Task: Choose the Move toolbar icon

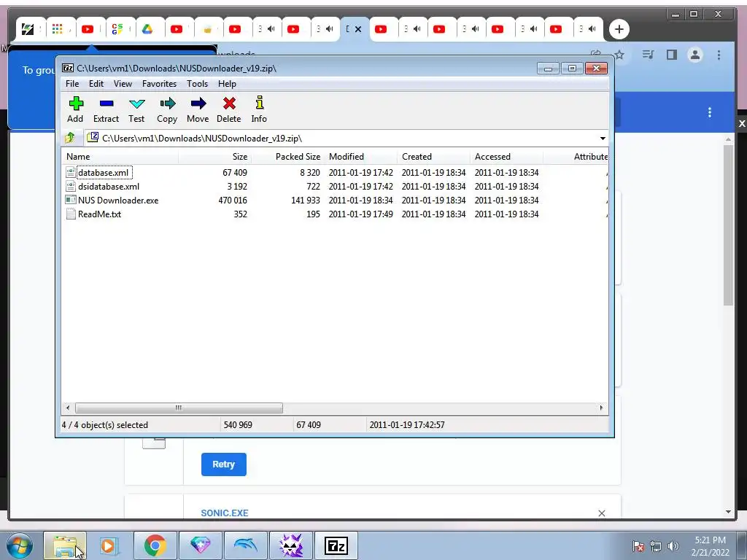Action: pyautogui.click(x=198, y=109)
